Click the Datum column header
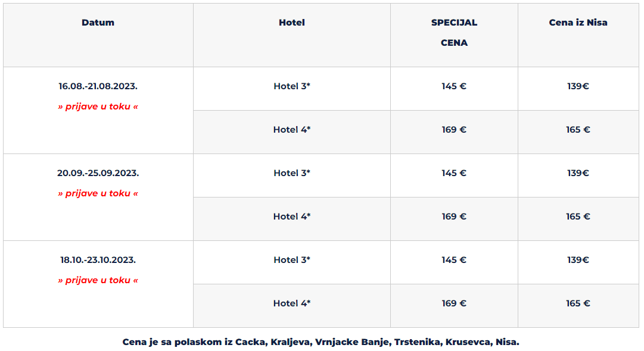This screenshot has height=351, width=644. [x=98, y=23]
